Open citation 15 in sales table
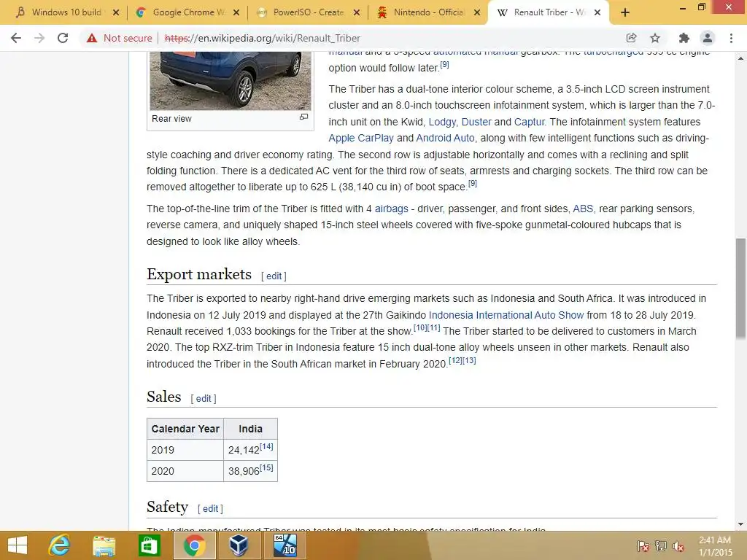747x560 pixels. point(266,467)
